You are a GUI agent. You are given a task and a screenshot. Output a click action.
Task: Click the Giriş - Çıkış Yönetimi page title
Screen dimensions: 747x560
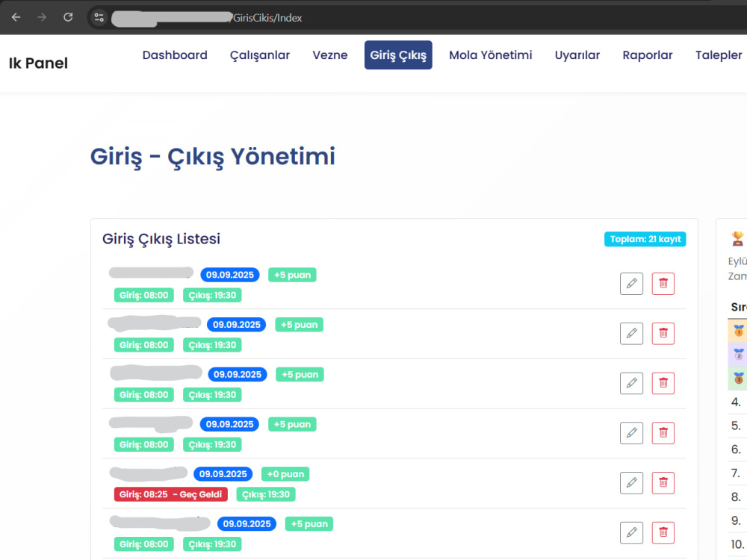[x=212, y=157]
